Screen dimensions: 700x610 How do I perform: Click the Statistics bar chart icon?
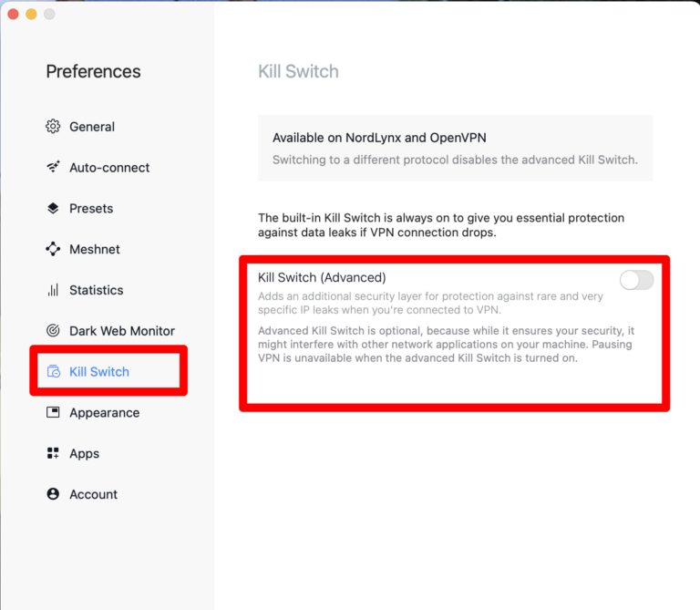point(53,290)
